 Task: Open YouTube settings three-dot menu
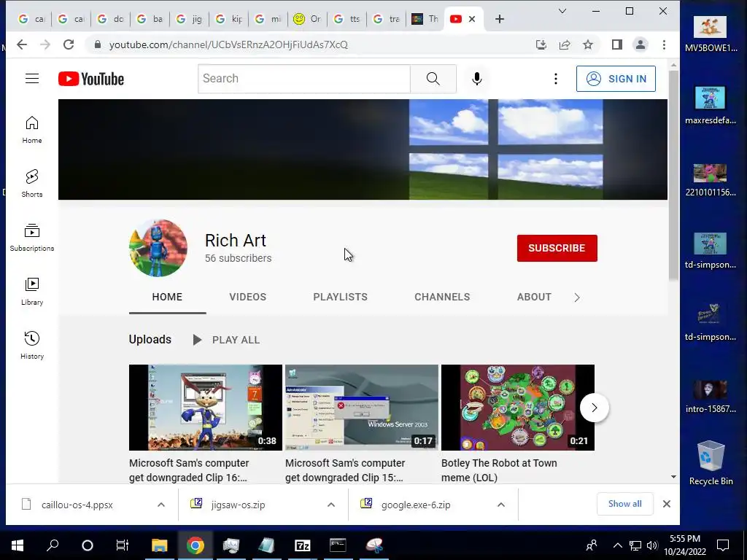pyautogui.click(x=555, y=79)
